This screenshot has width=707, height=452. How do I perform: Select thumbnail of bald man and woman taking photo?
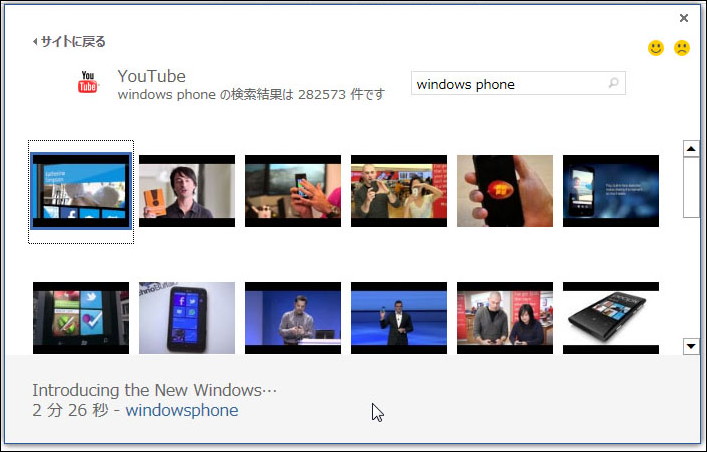[399, 191]
